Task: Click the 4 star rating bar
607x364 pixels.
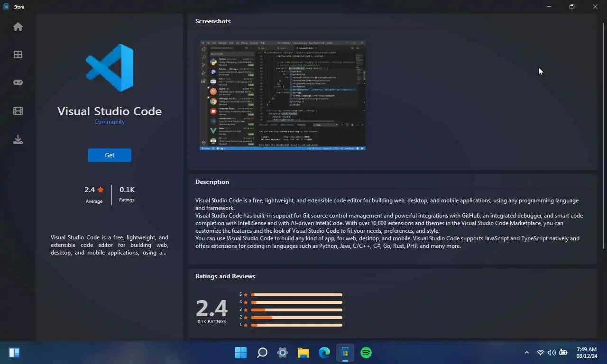Action: click(296, 302)
